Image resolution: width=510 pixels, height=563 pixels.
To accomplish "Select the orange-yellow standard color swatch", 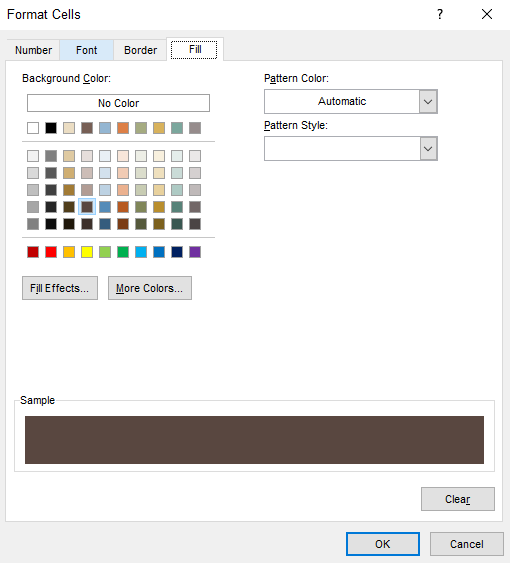I will pos(69,252).
